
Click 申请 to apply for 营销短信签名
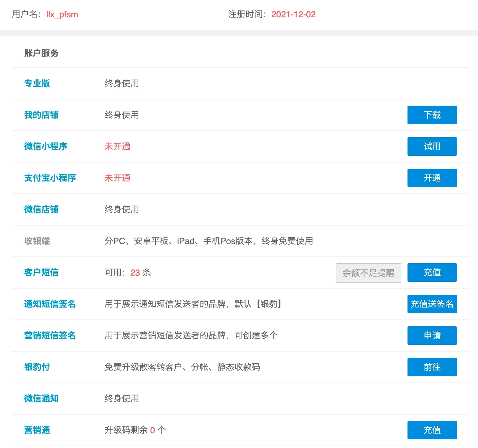click(x=432, y=336)
